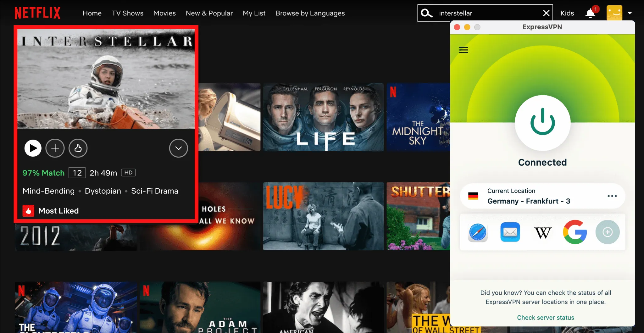Click the 97% Match text
Viewport: 644px width, 333px height.
click(43, 173)
